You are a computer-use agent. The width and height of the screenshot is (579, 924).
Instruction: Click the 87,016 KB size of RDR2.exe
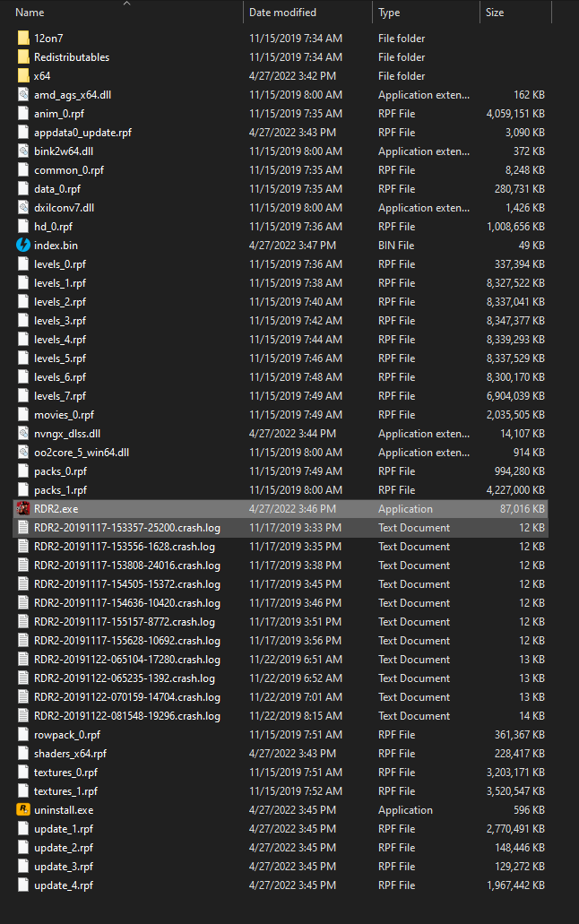(523, 508)
